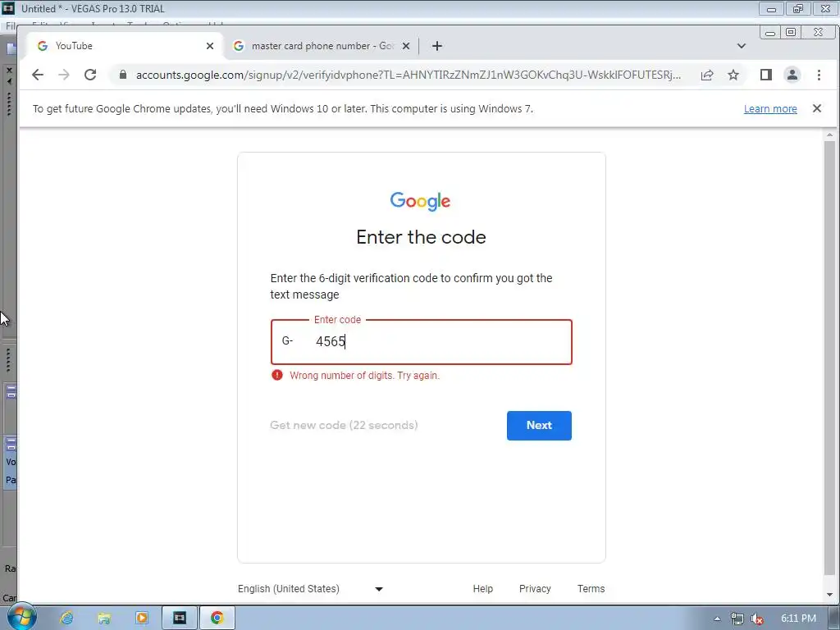Switch to master card phone number tab
Viewport: 840px width, 630px height.
pyautogui.click(x=322, y=46)
